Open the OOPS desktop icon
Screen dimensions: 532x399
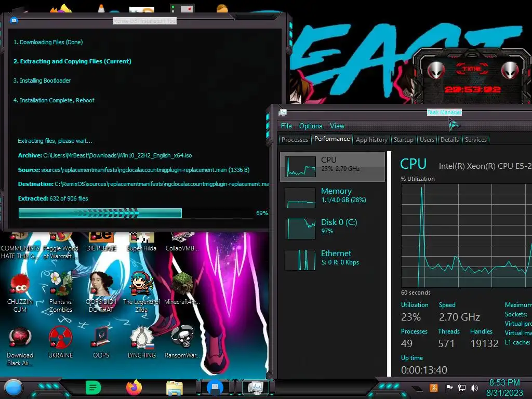point(101,342)
